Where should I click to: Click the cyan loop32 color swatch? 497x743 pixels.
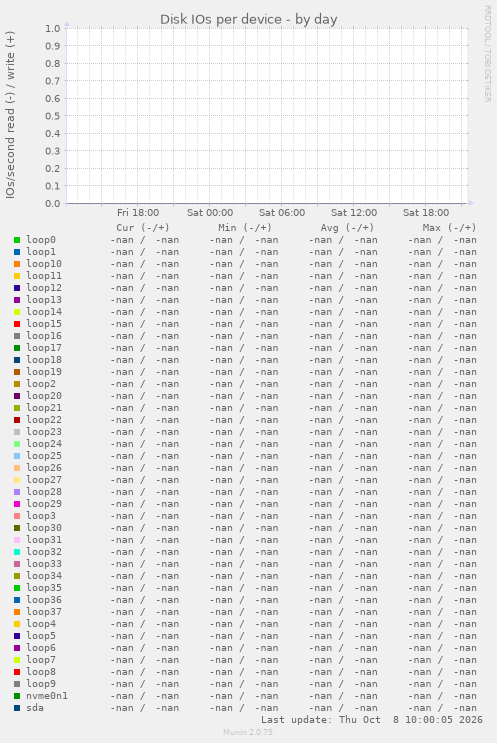[x=17, y=552]
